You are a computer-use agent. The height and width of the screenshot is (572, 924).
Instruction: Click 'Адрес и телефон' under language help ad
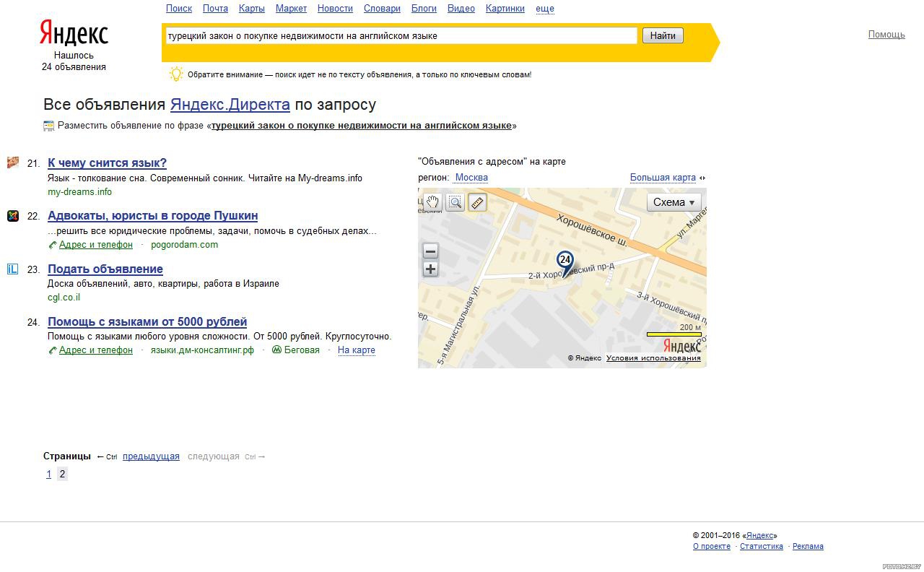click(x=96, y=350)
